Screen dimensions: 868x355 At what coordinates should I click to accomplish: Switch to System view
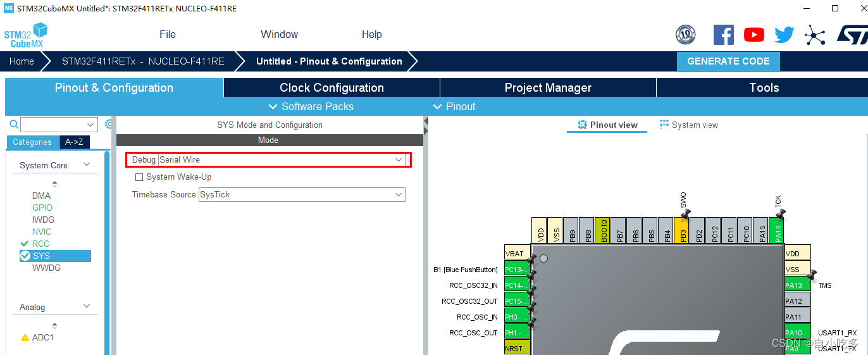click(688, 125)
